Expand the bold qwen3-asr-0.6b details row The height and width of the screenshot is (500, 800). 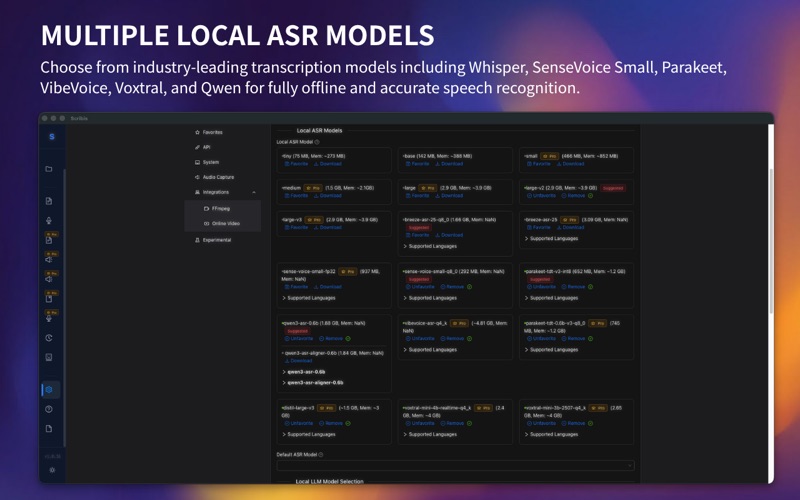[304, 372]
